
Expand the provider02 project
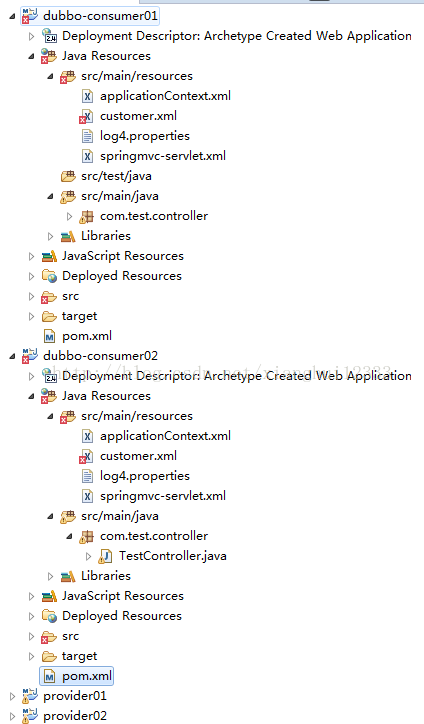coord(12,717)
